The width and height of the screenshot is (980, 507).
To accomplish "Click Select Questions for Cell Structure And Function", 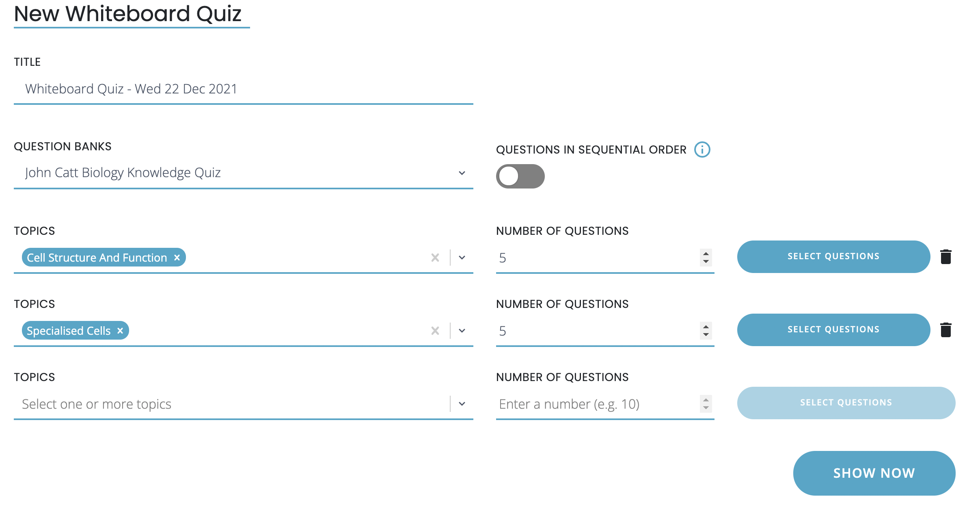I will coord(833,257).
